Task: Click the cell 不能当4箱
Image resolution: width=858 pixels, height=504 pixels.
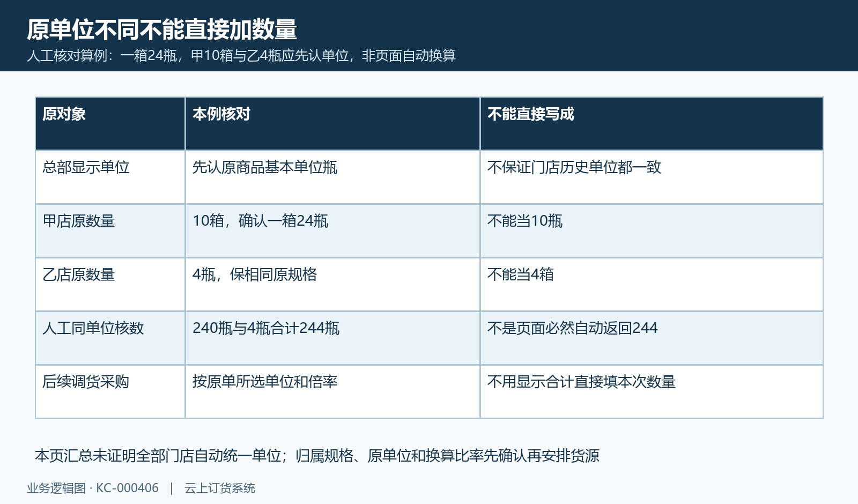Action: 652,285
